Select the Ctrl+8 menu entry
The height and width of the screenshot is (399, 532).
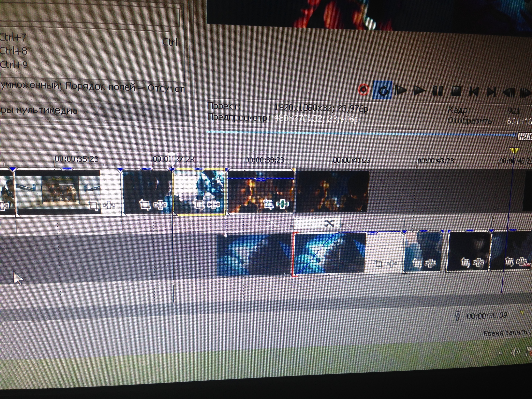coord(14,51)
